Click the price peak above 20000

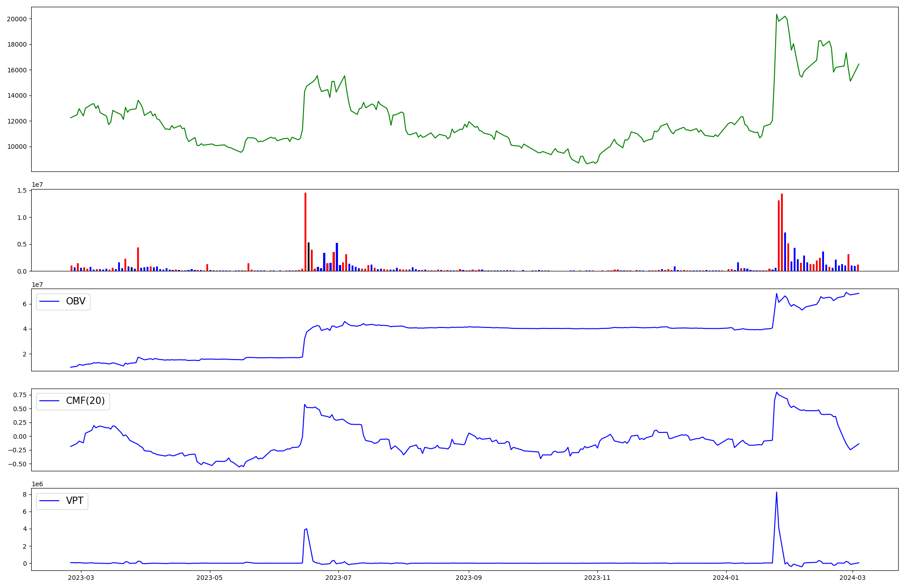pyautogui.click(x=776, y=14)
